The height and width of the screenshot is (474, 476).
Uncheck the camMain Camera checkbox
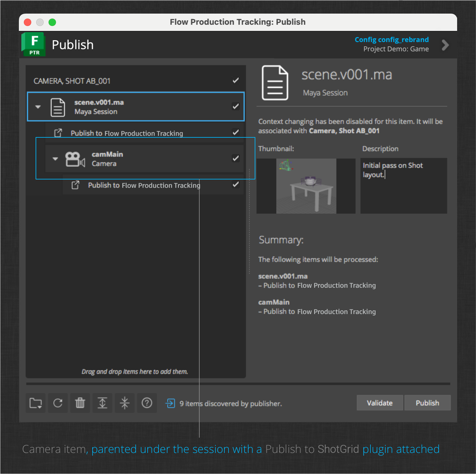pyautogui.click(x=236, y=158)
